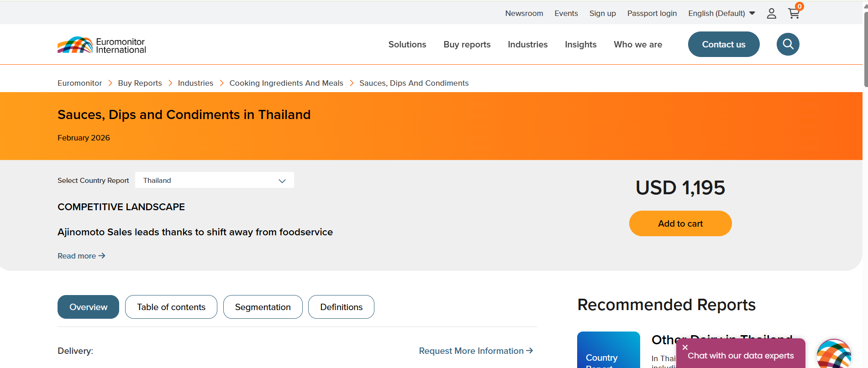Open the user account icon
Screen dimensions: 868x368
771,14
